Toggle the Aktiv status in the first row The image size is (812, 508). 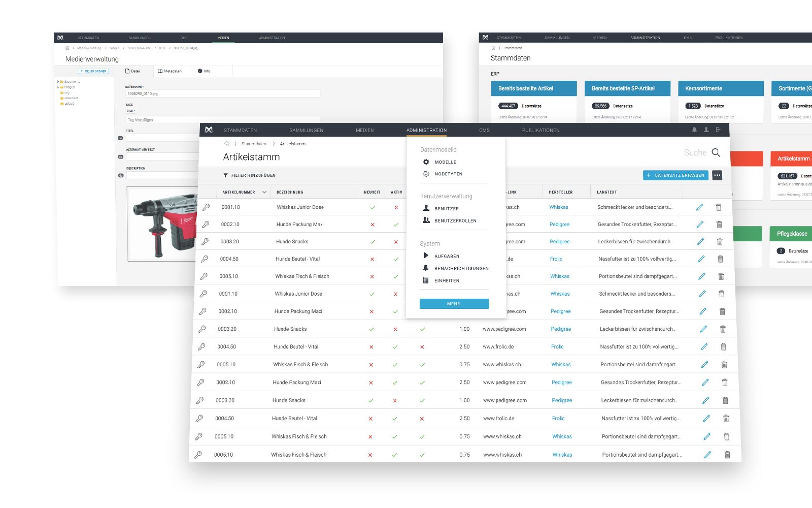click(396, 207)
